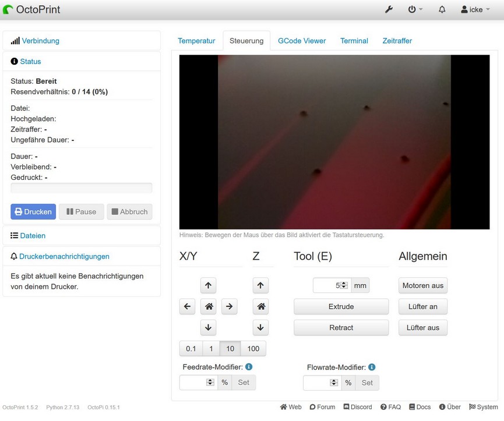Collapse the Status panel

(x=30, y=61)
